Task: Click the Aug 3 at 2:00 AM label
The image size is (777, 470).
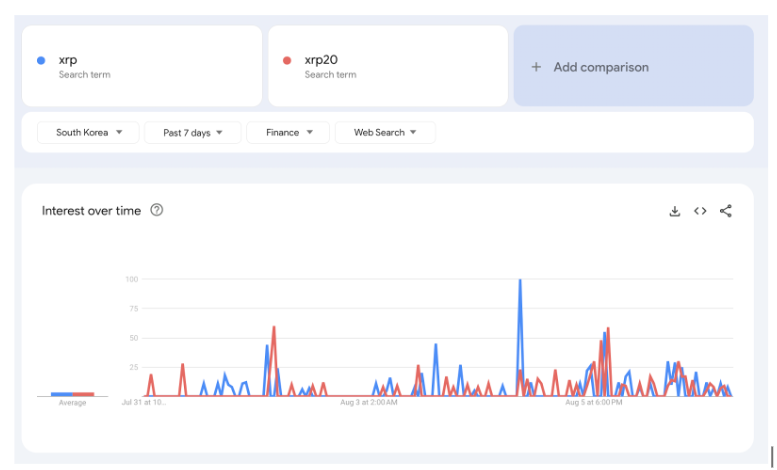Action: 369,403
